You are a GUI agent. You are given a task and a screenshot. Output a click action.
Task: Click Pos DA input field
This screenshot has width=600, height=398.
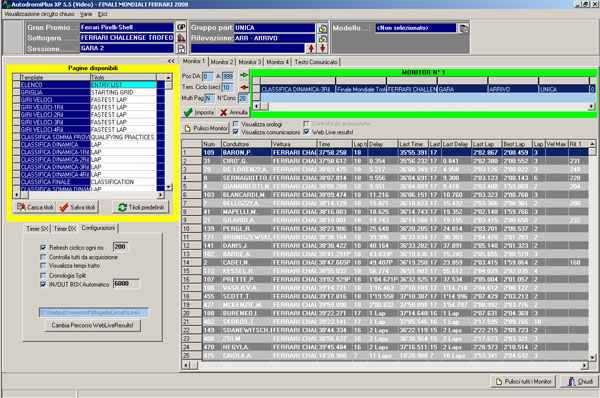pyautogui.click(x=208, y=77)
